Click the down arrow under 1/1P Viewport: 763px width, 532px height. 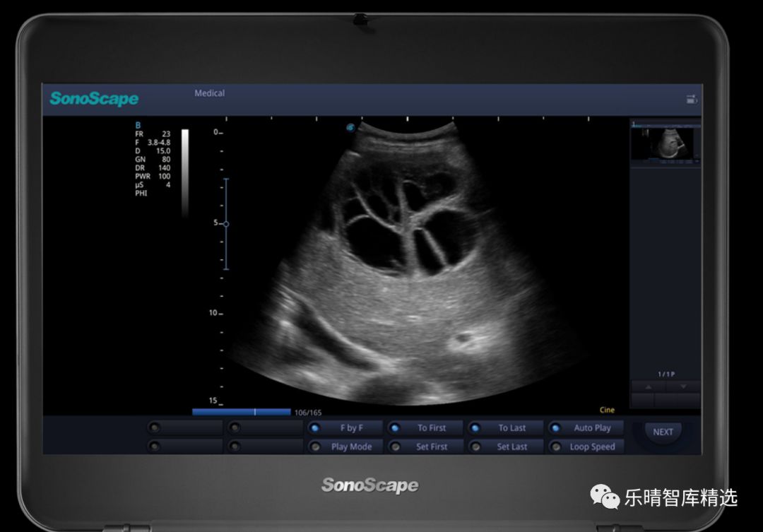[683, 387]
